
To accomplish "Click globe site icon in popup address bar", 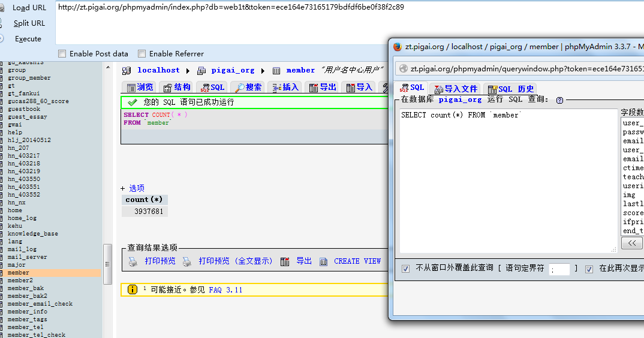I will click(x=404, y=68).
